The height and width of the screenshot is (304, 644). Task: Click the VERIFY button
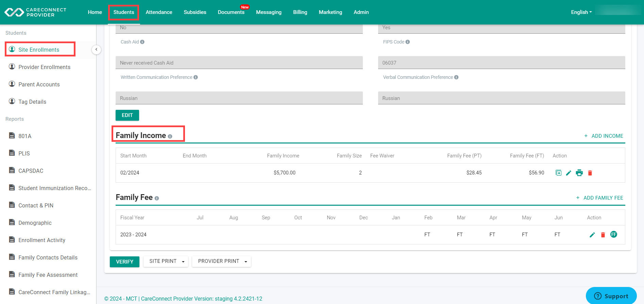click(x=124, y=262)
